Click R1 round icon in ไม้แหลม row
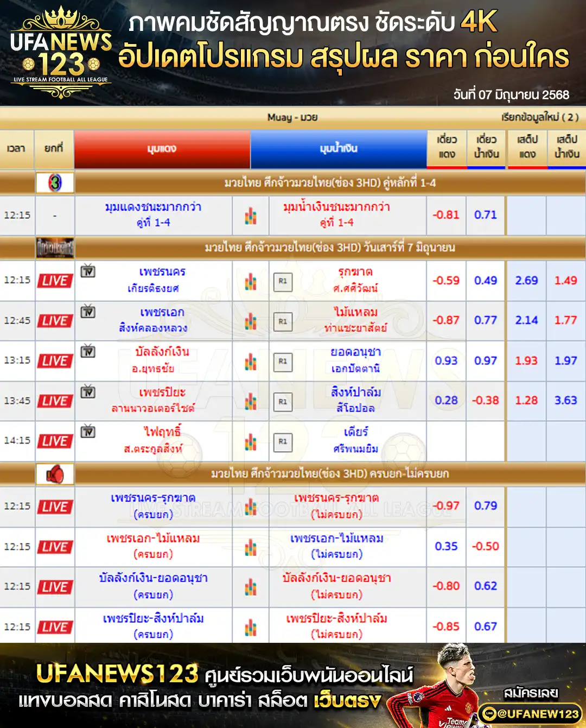This screenshot has height=728, width=586. coord(283,321)
